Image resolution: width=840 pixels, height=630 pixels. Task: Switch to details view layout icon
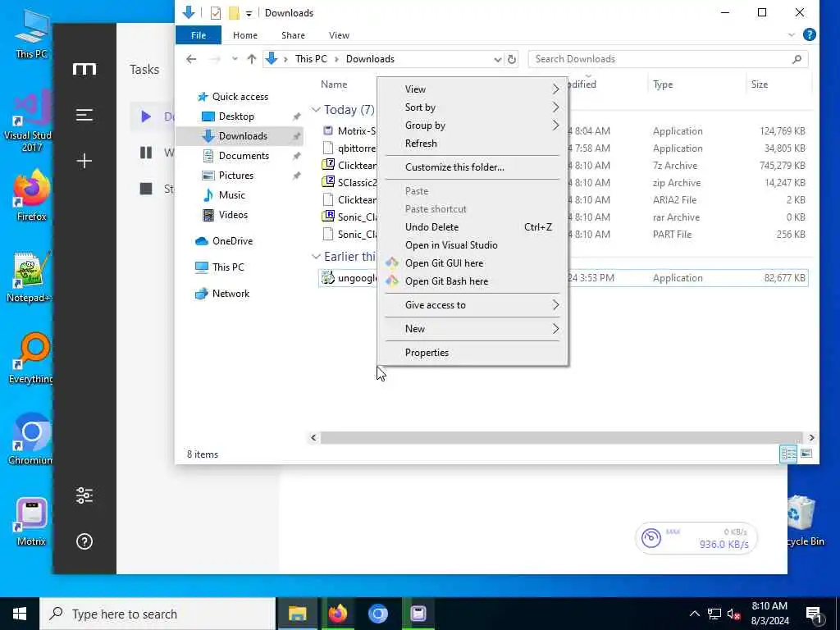(x=788, y=454)
